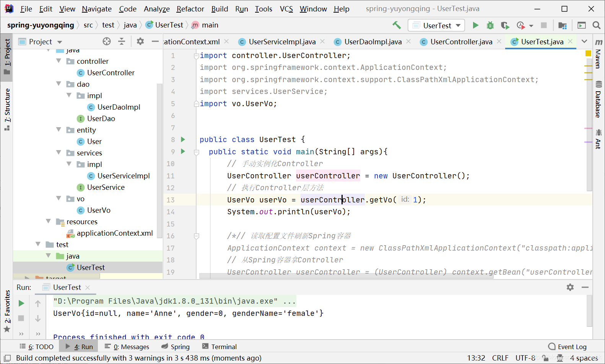Open the profiler run options dropdown arrow
The image size is (605, 364).
click(531, 26)
